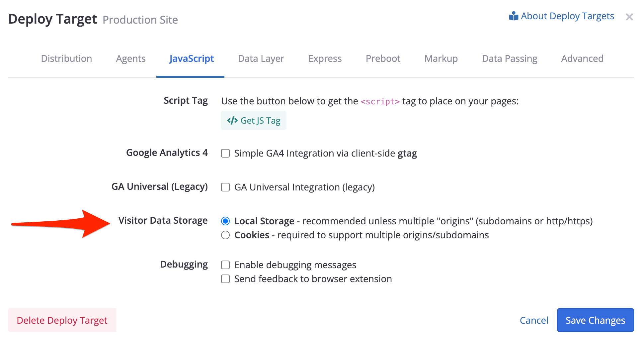Open the Advanced tab
This screenshot has height=341, width=644.
click(582, 58)
